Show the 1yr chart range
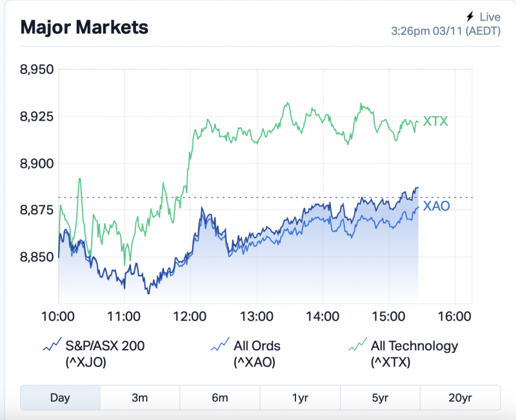The height and width of the screenshot is (420, 516). [300, 397]
